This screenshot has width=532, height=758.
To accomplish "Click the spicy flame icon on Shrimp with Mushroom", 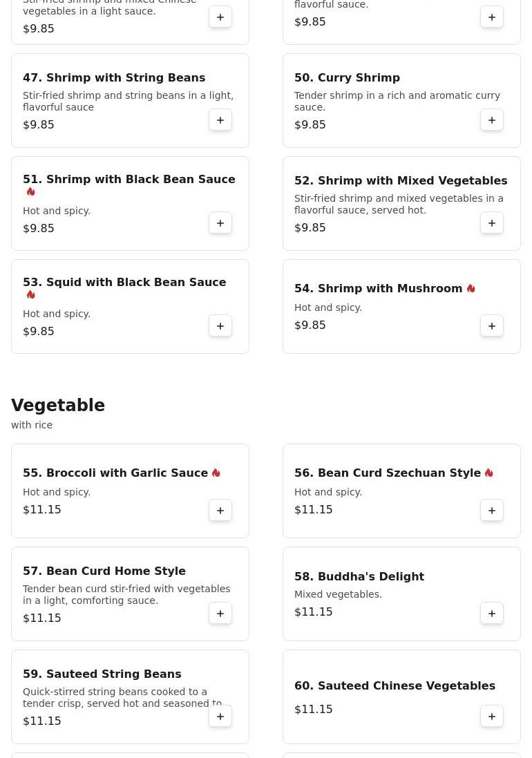I will 471,288.
